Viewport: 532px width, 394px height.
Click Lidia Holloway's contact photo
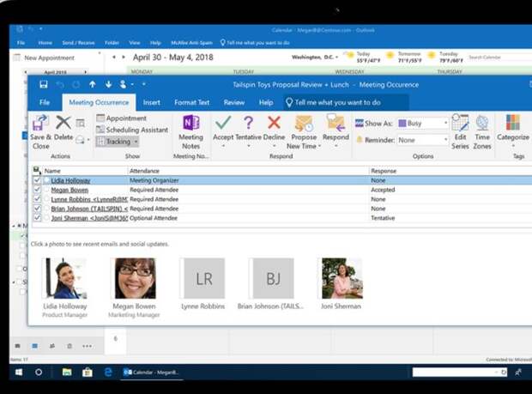coord(66,277)
